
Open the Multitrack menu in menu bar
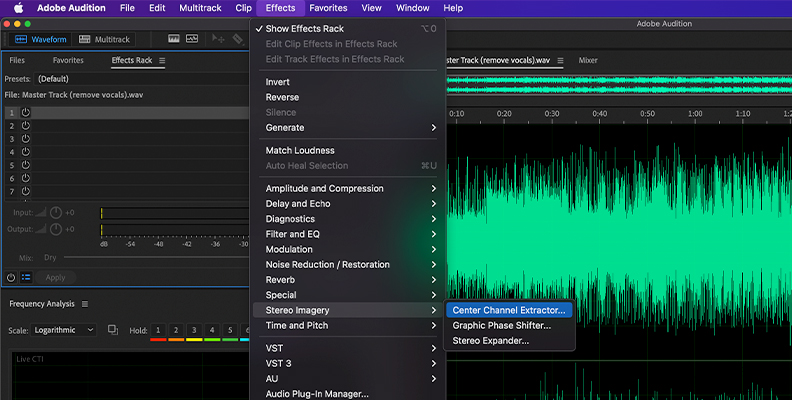(x=201, y=8)
